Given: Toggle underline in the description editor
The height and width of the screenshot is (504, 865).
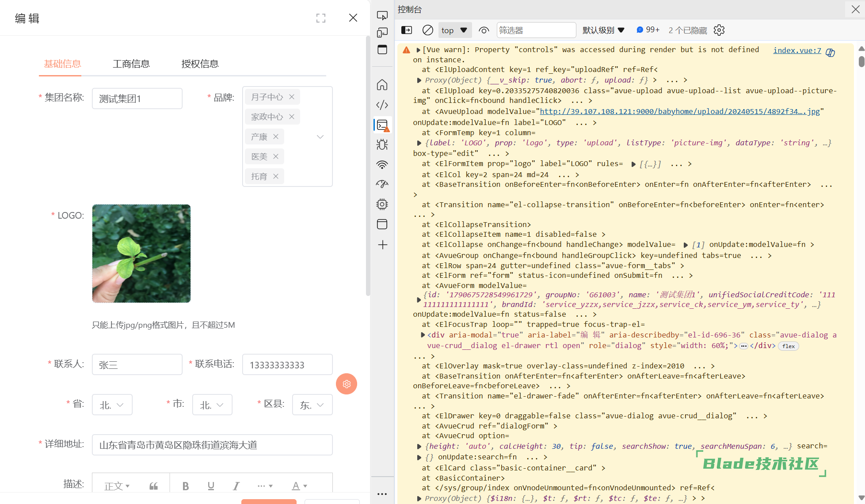Looking at the screenshot, I should tap(211, 486).
